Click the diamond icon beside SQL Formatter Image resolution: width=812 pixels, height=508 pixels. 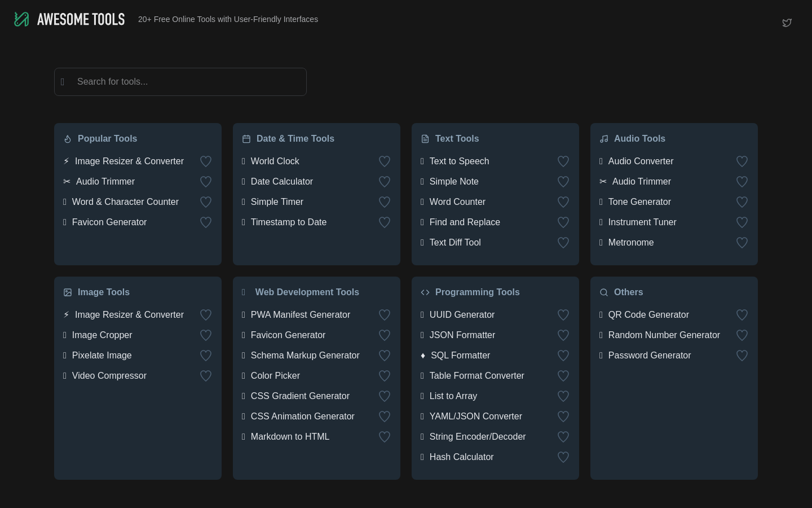click(423, 356)
